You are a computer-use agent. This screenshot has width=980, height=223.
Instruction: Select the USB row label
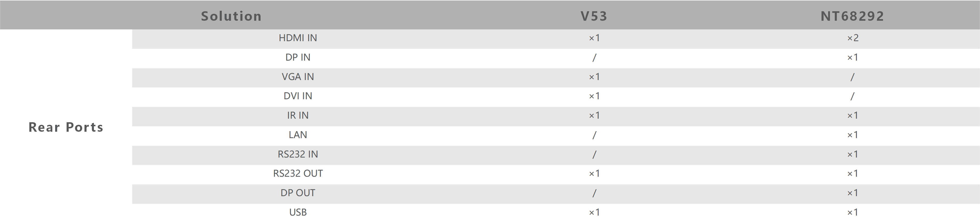(x=298, y=212)
